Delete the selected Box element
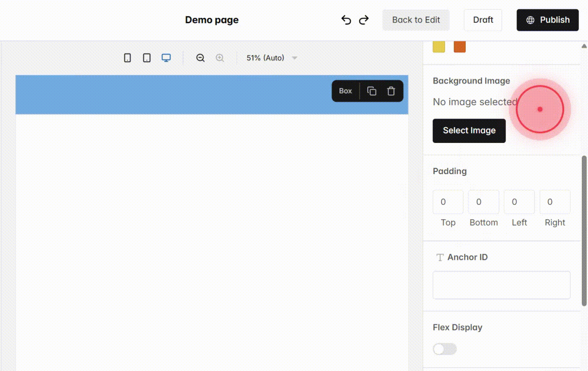This screenshot has height=371, width=588. point(391,91)
